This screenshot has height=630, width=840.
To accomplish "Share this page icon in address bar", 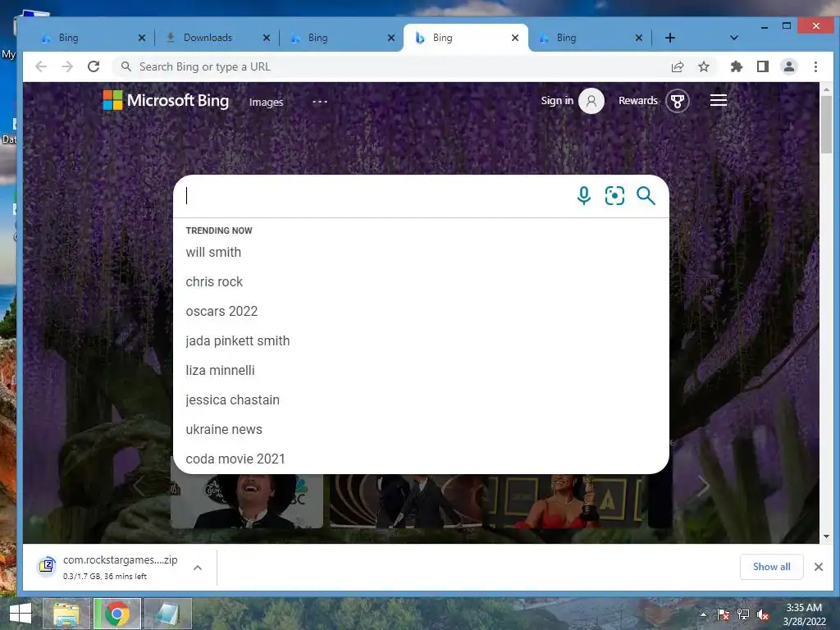I will pyautogui.click(x=678, y=66).
